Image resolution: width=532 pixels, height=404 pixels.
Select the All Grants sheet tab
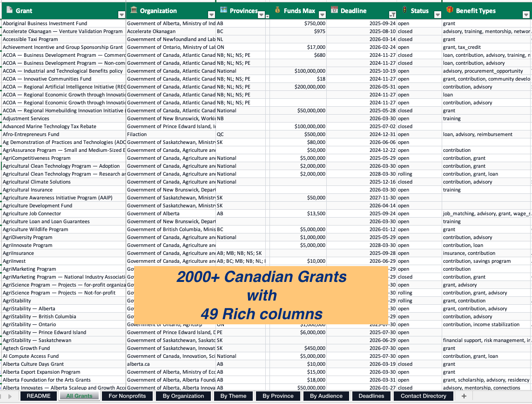pos(79,396)
